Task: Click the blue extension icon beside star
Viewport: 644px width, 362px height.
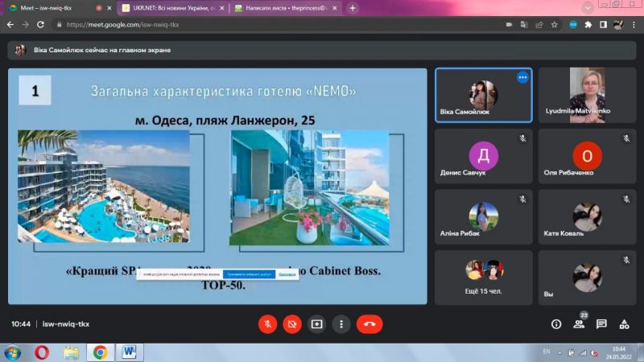Action: click(x=573, y=25)
